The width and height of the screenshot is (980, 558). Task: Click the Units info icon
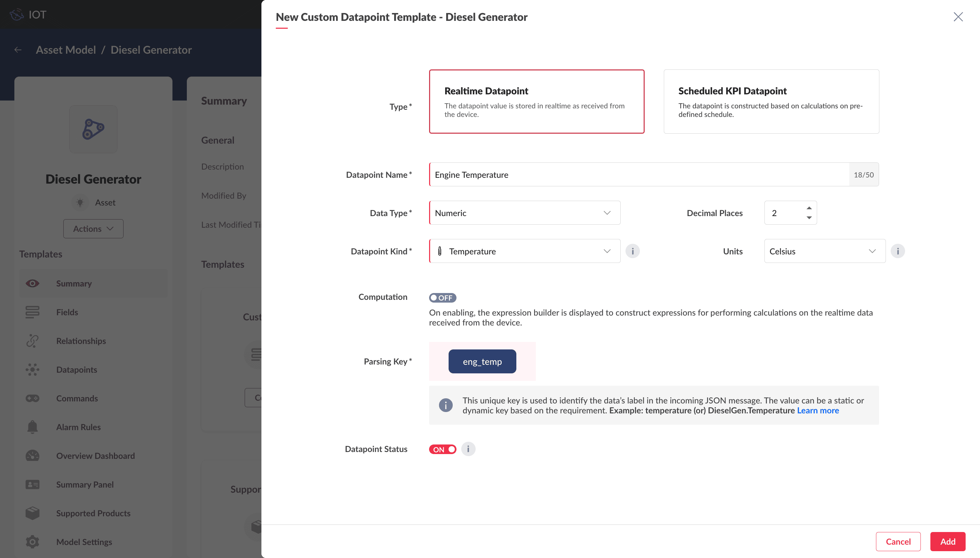(898, 251)
